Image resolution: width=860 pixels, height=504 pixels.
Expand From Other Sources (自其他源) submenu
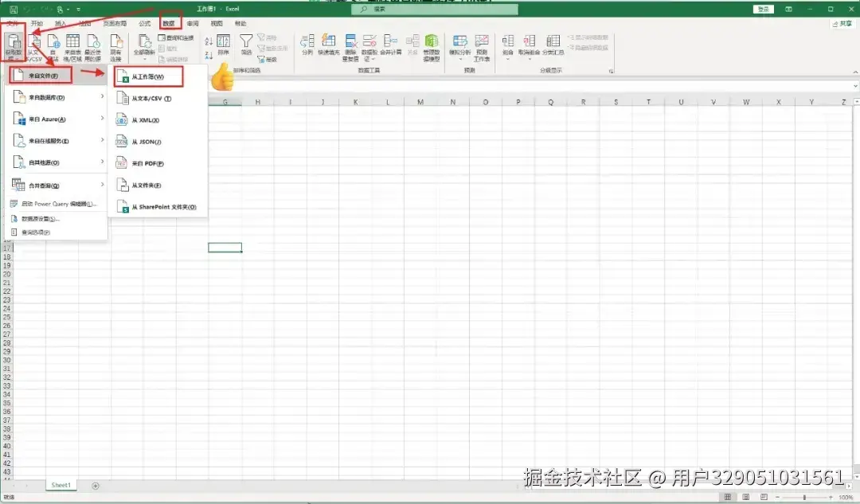[x=57, y=162]
